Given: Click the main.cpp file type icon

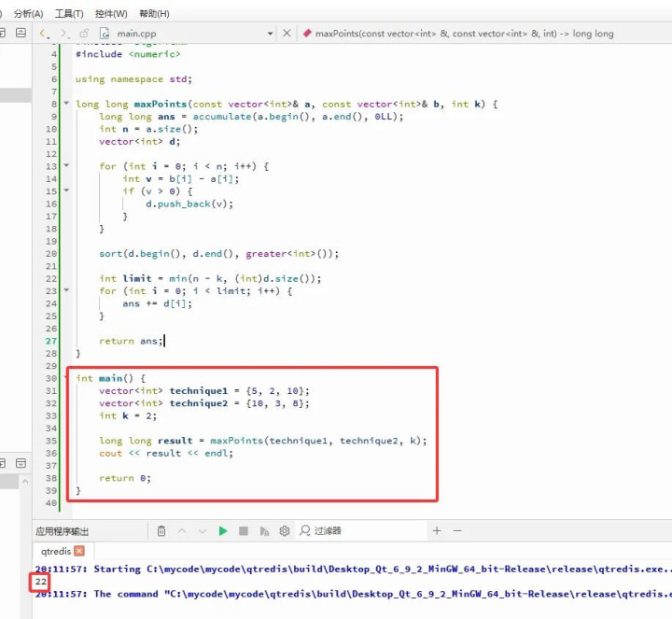Looking at the screenshot, I should coord(105,34).
